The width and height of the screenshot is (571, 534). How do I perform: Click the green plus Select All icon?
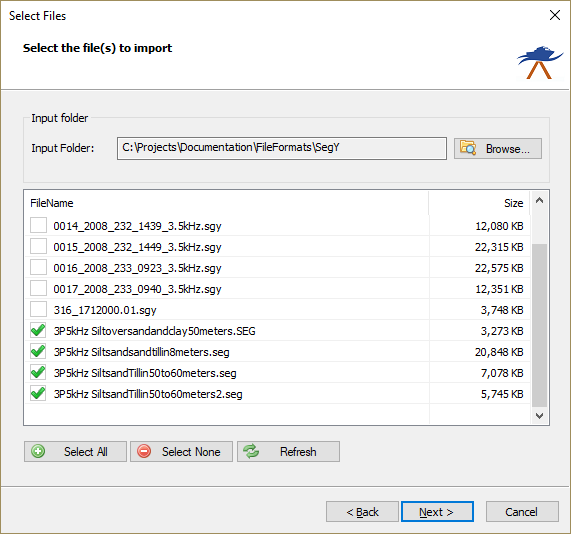click(x=38, y=451)
